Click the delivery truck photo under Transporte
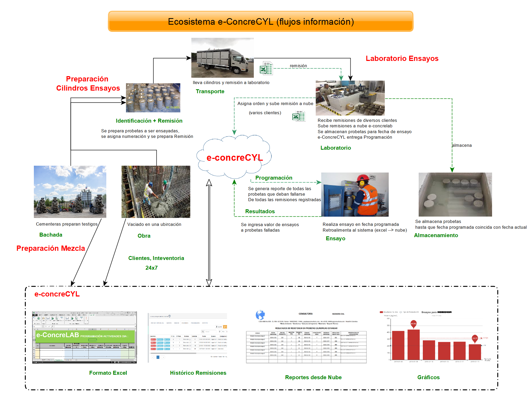 pyautogui.click(x=222, y=58)
